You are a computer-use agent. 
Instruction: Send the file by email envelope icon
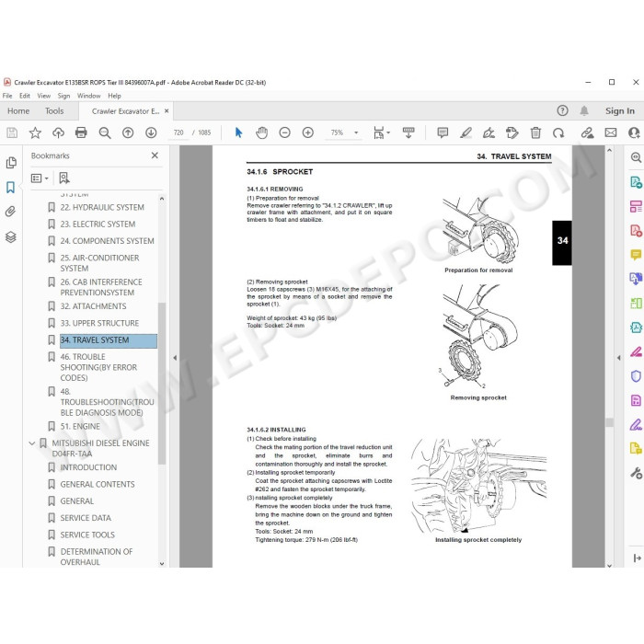click(611, 132)
